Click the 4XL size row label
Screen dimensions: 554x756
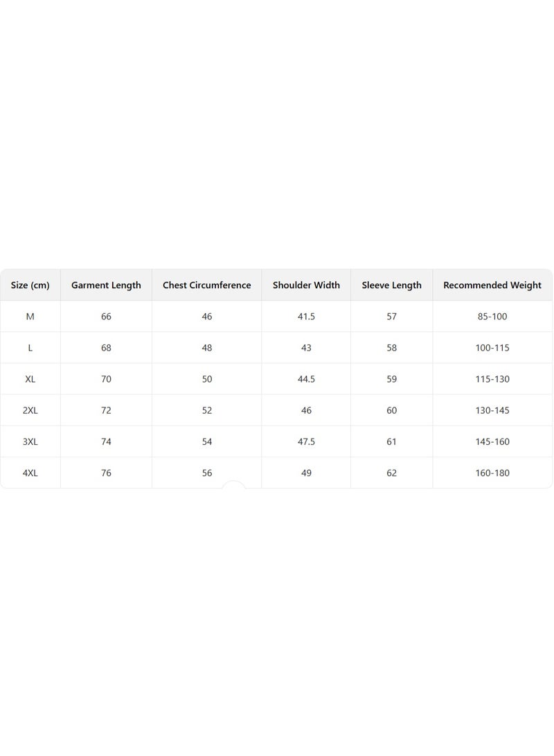[30, 473]
